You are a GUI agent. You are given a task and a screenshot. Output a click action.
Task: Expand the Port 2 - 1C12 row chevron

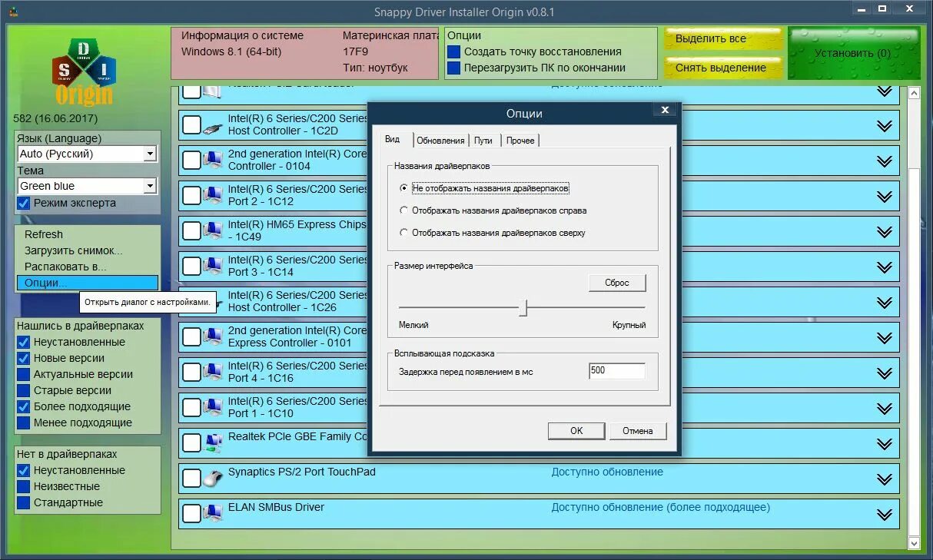(x=885, y=197)
